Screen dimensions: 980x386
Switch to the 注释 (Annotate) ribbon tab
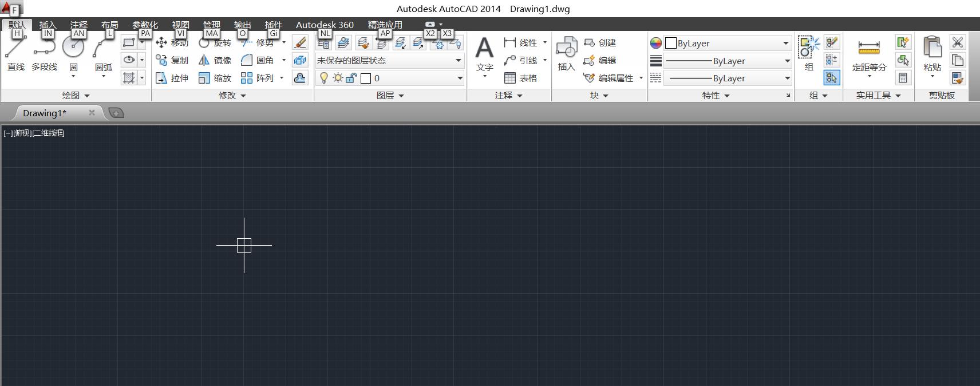click(x=78, y=25)
